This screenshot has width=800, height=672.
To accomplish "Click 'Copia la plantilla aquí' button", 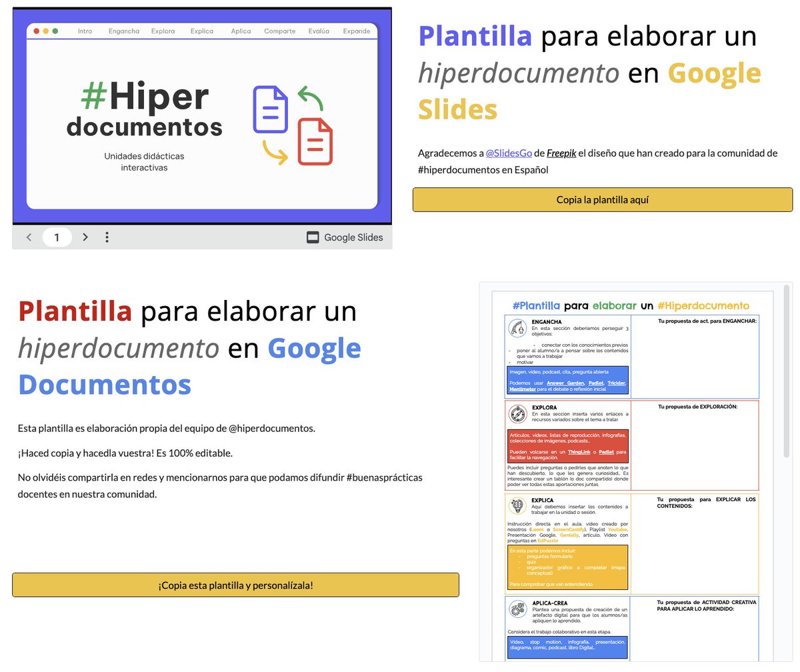I will pos(603,199).
